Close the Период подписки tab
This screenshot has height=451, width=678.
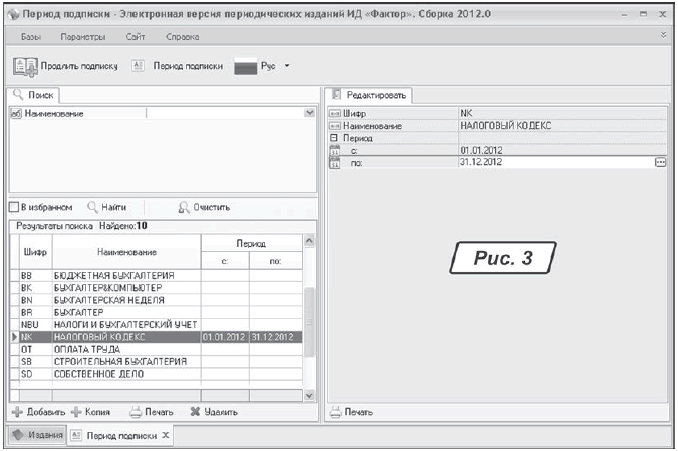pyautogui.click(x=167, y=435)
